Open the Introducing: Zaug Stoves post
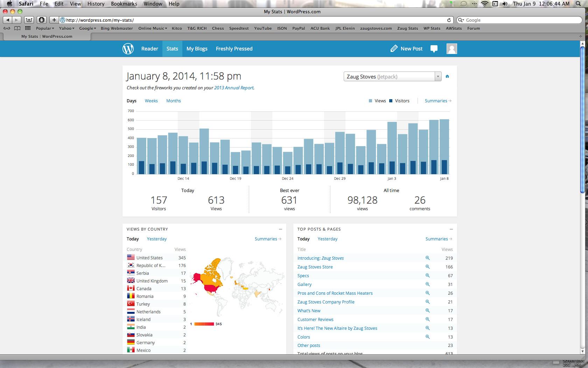This screenshot has height=368, width=588. pyautogui.click(x=321, y=258)
